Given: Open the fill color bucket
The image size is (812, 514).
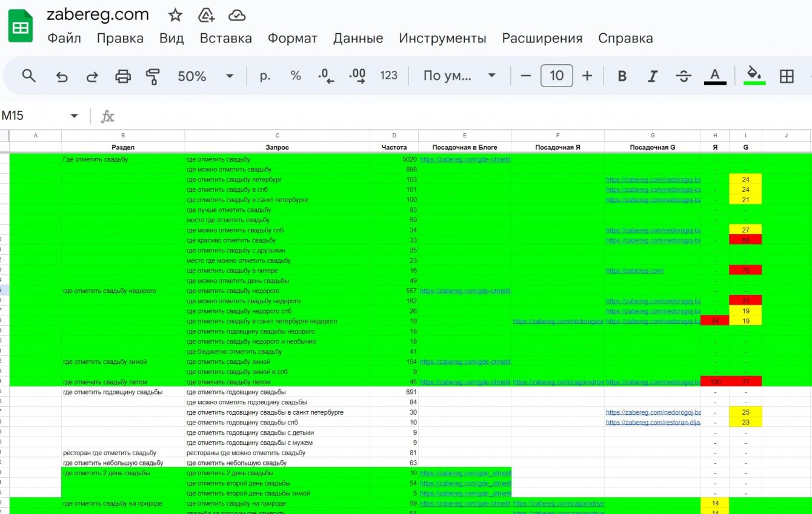Looking at the screenshot, I should (754, 76).
